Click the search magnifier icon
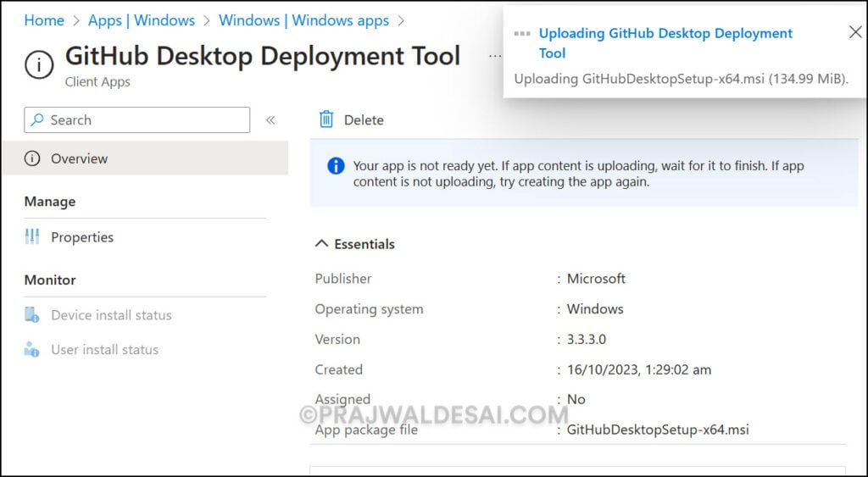The image size is (868, 477). [37, 119]
